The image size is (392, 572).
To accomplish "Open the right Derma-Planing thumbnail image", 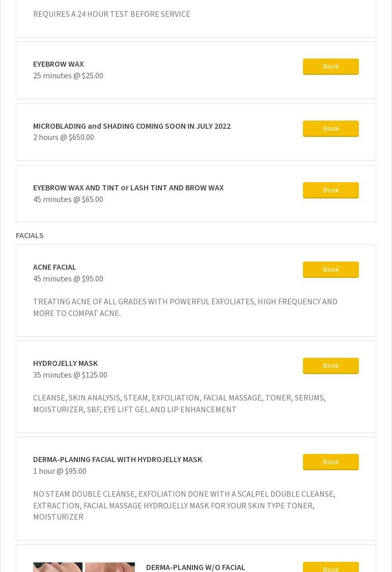I will tap(110, 567).
